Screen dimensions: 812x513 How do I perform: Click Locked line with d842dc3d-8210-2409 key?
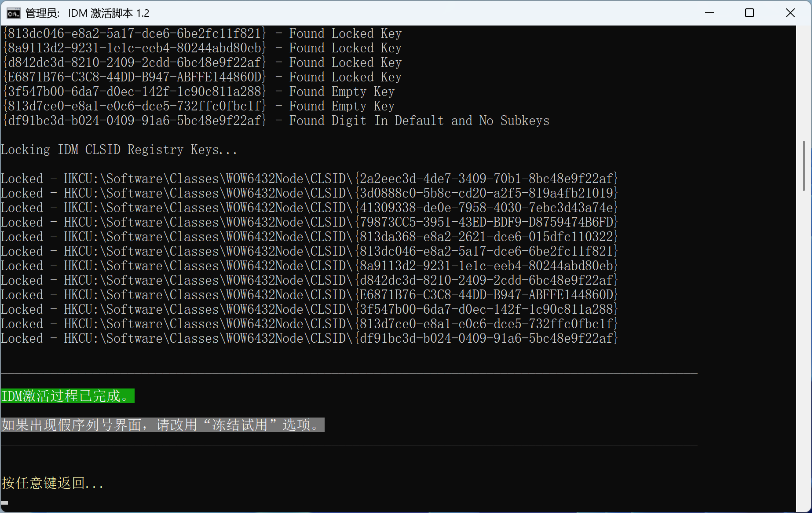click(310, 280)
